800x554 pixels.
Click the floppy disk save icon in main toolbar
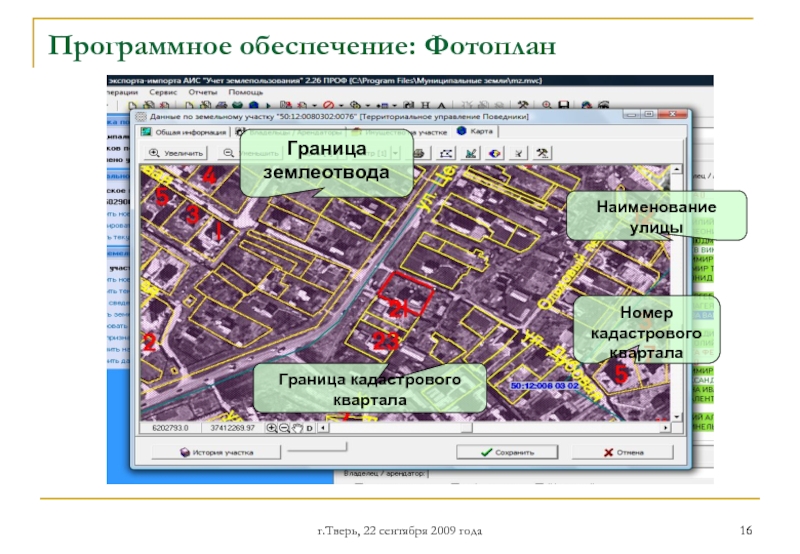[564, 105]
